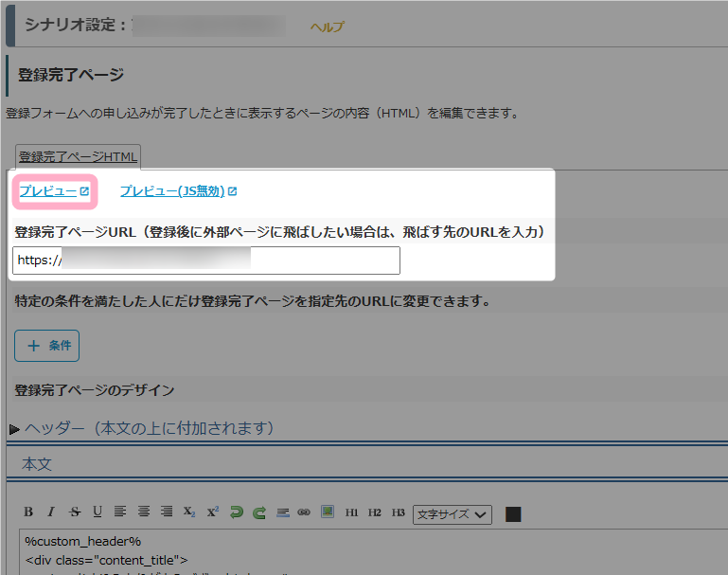Apply italic formatting in the editor
Viewport: 728px width, 575px height.
(x=51, y=512)
